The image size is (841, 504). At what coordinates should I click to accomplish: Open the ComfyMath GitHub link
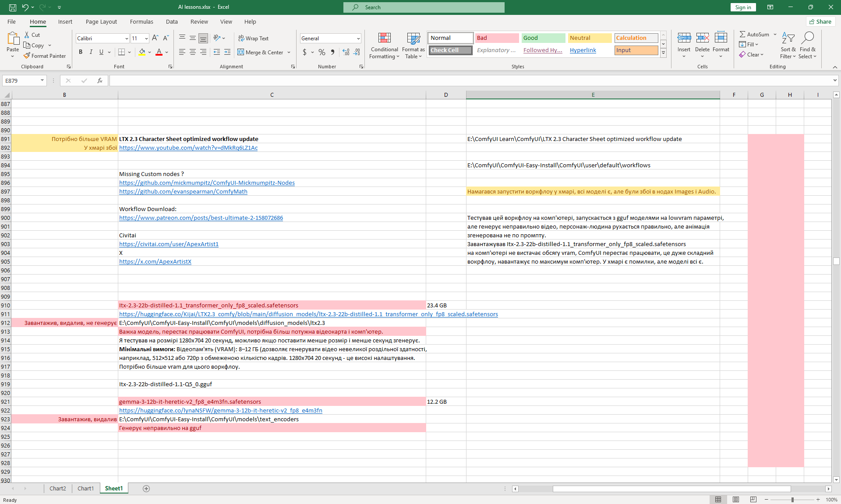click(x=183, y=191)
